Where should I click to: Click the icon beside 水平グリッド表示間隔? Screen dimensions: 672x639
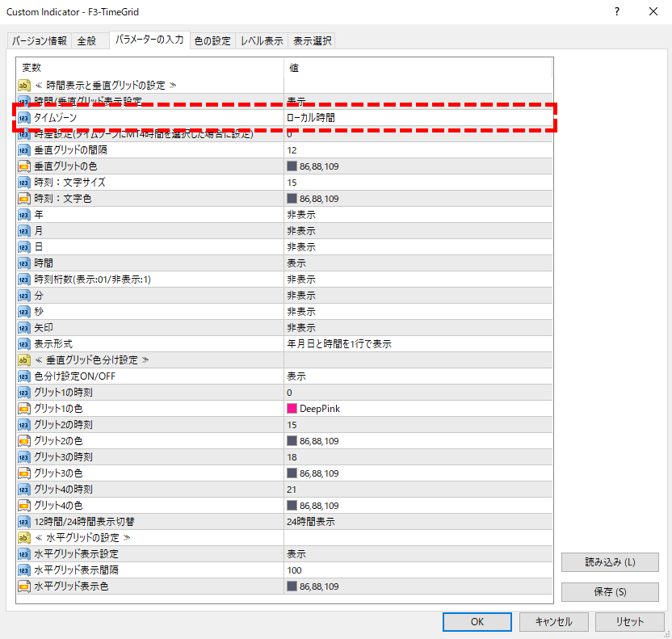(x=23, y=570)
